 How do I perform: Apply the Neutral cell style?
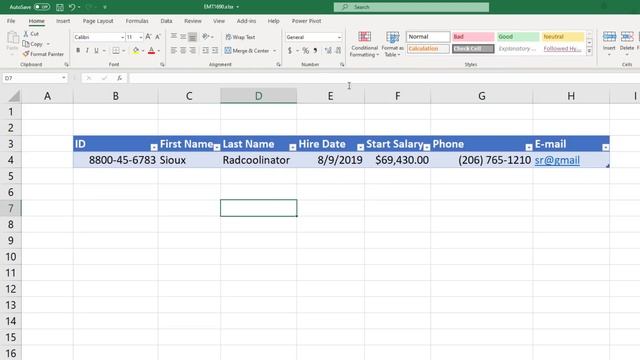coord(563,37)
